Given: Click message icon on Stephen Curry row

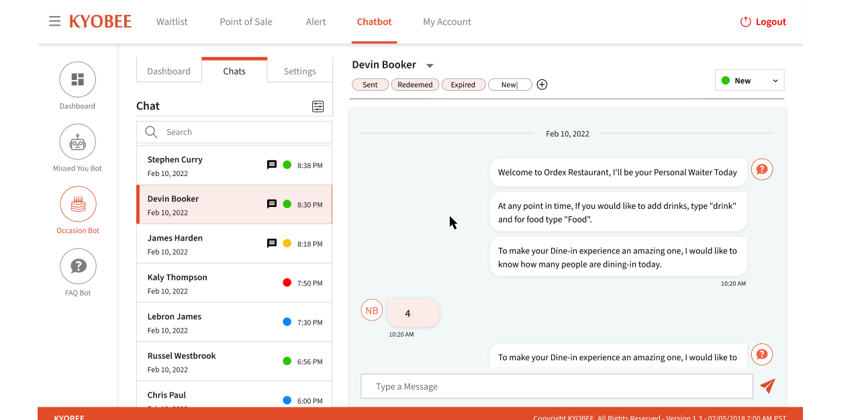Looking at the screenshot, I should click(x=272, y=165).
